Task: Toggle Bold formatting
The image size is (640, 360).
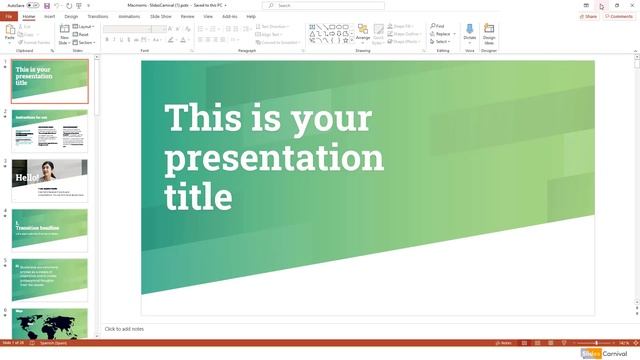Action: tap(107, 40)
